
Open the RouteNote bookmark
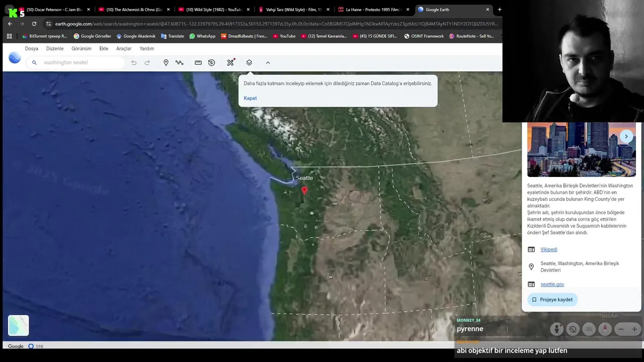pos(471,36)
